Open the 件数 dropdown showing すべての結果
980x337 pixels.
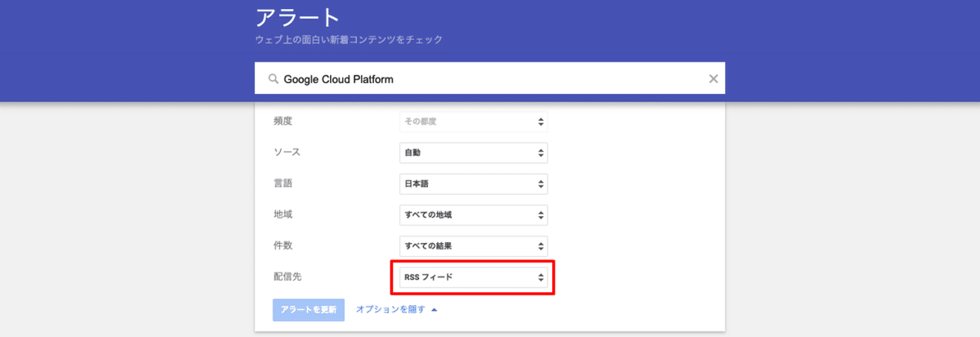tap(474, 246)
